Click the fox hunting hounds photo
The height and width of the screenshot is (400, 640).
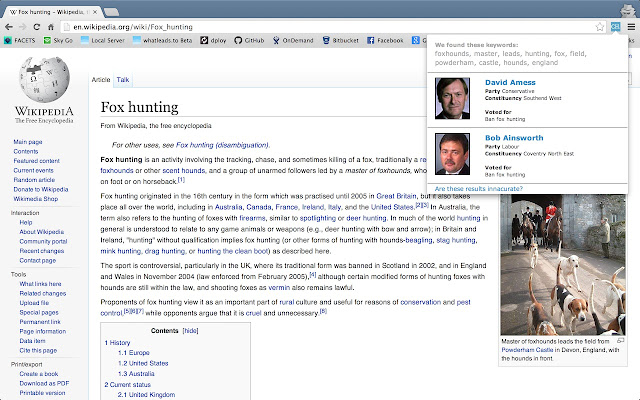563,264
